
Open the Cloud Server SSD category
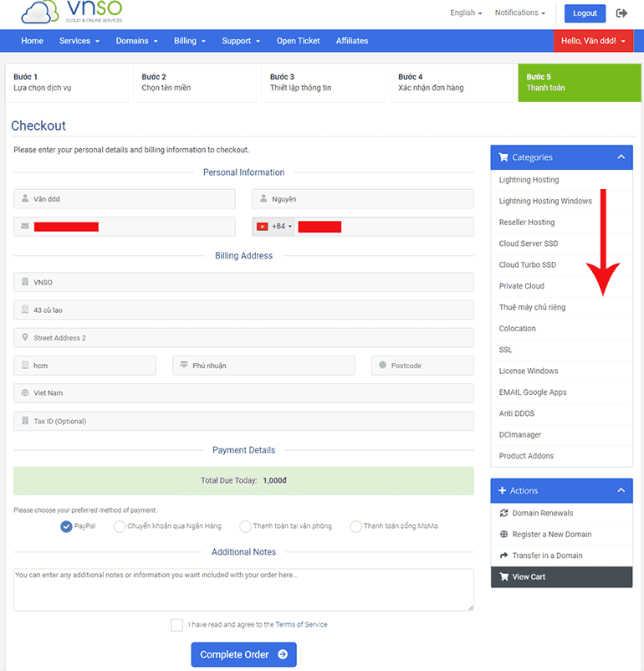[x=561, y=243]
